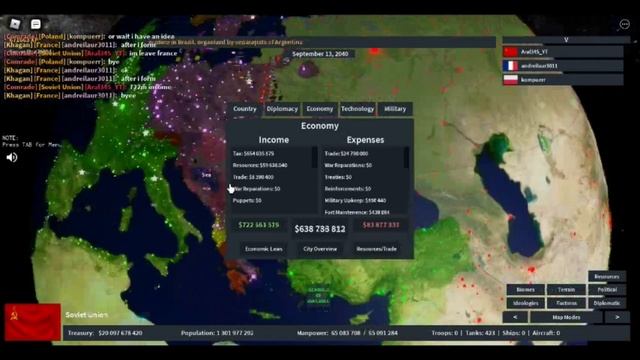
Task: Click the Soviet Union country name label
Action: coord(87,315)
